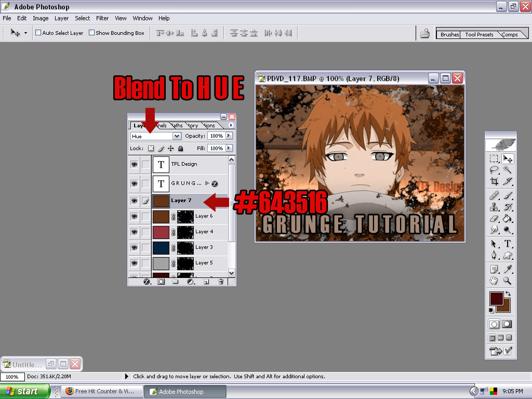Switch to the Brushes palette tab
This screenshot has width=532, height=399.
(449, 34)
